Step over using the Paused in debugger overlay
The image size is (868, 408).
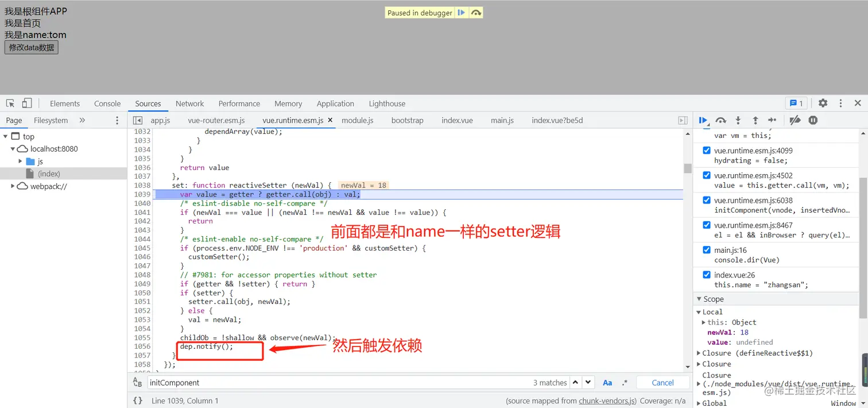(x=476, y=13)
